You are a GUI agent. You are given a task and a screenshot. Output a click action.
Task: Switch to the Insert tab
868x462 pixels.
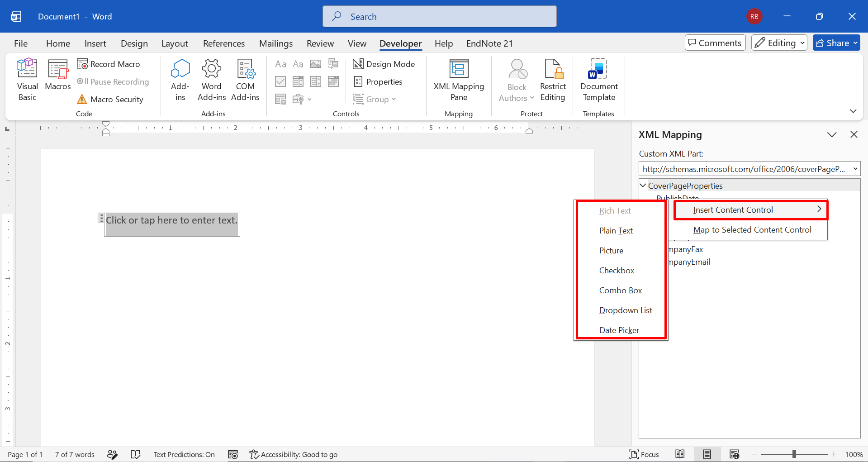[95, 43]
